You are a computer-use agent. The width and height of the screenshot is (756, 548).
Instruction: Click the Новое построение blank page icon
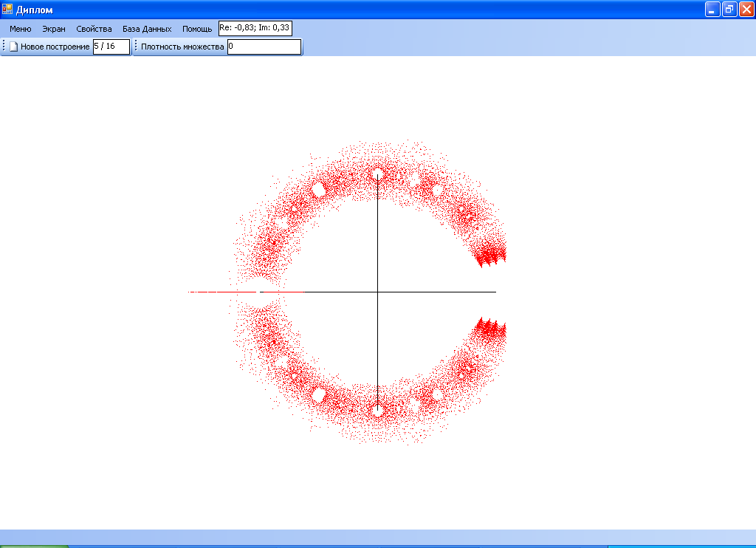click(x=13, y=47)
